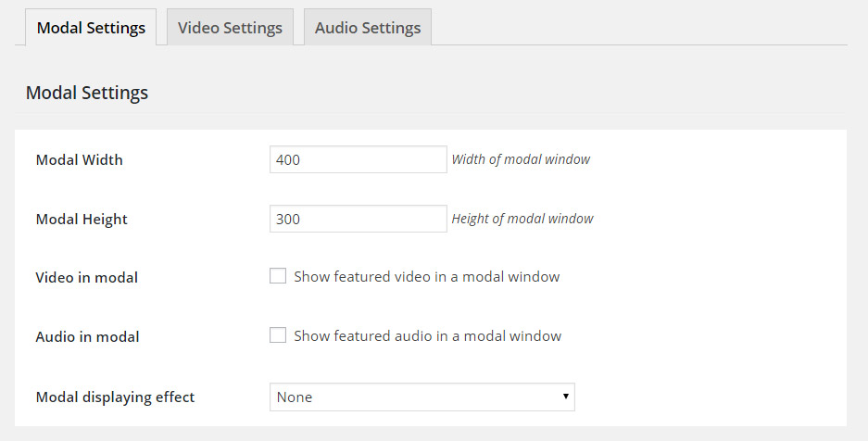Click the 'Audio in modal' row label
The image size is (868, 441).
[87, 336]
